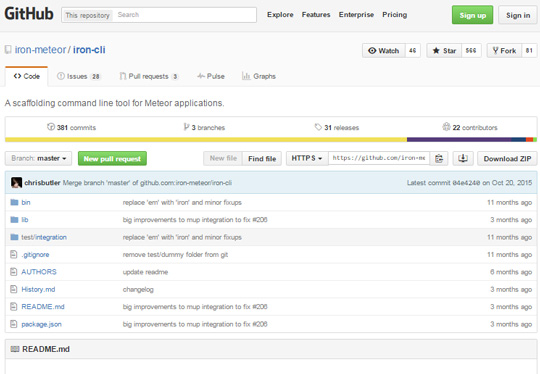Open the Pulse tab
The height and width of the screenshot is (374, 540).
[x=211, y=76]
